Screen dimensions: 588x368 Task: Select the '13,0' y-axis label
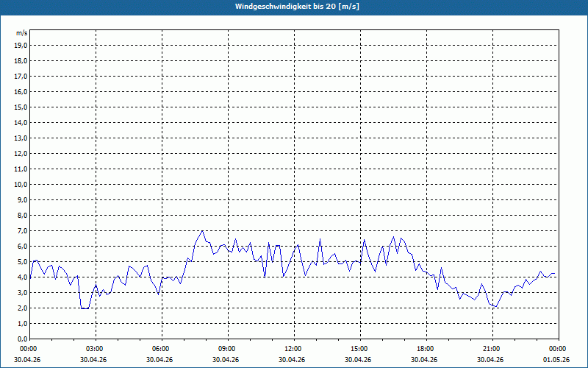coord(21,138)
